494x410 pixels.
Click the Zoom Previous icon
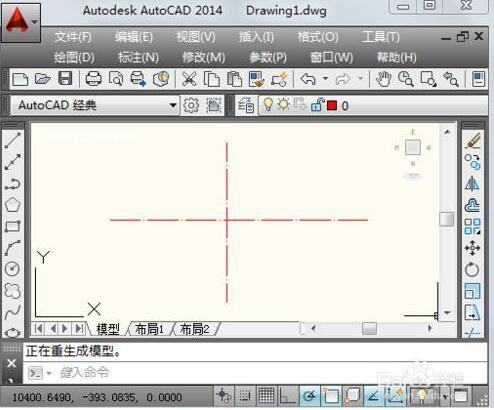click(451, 79)
